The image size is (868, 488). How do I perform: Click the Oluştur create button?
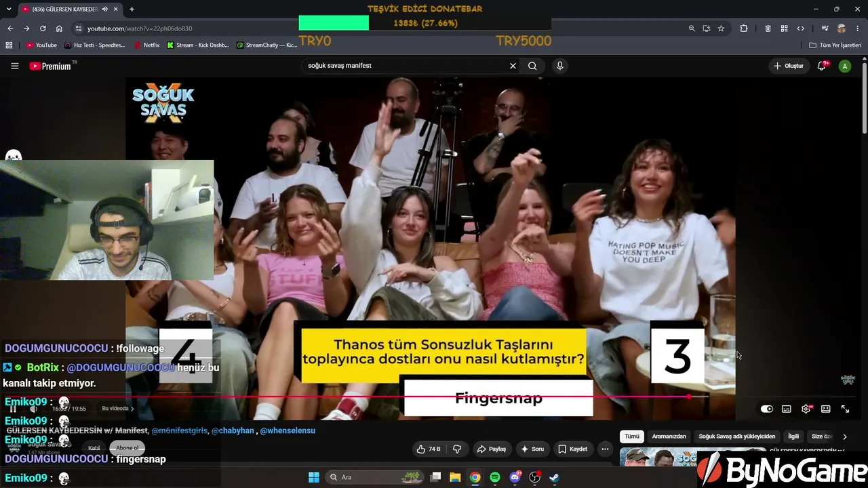tap(789, 66)
